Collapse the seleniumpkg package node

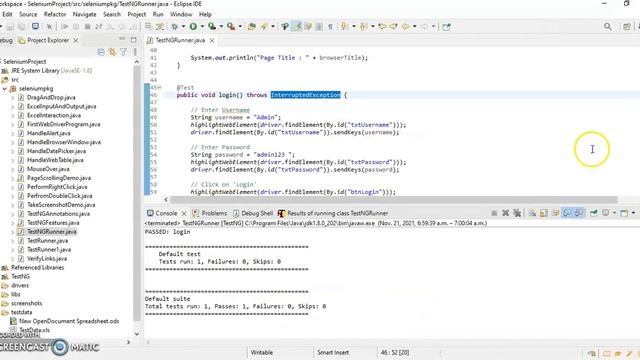[4, 89]
